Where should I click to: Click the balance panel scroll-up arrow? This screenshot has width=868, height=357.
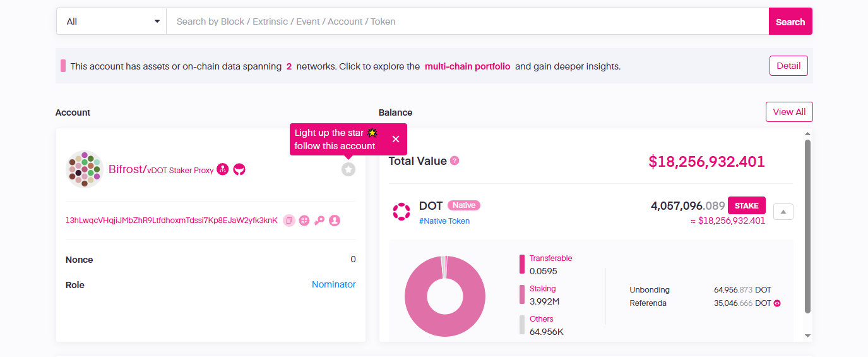808,134
